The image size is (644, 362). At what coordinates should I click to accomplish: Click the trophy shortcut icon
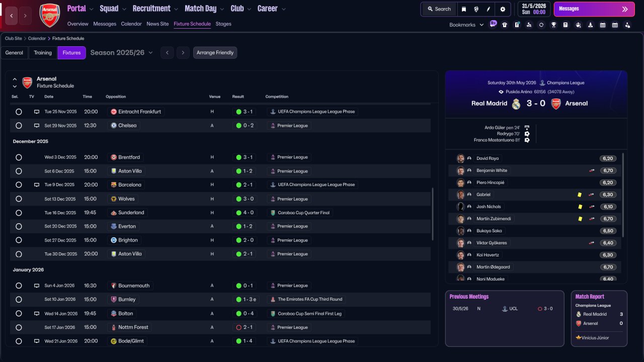(x=553, y=25)
